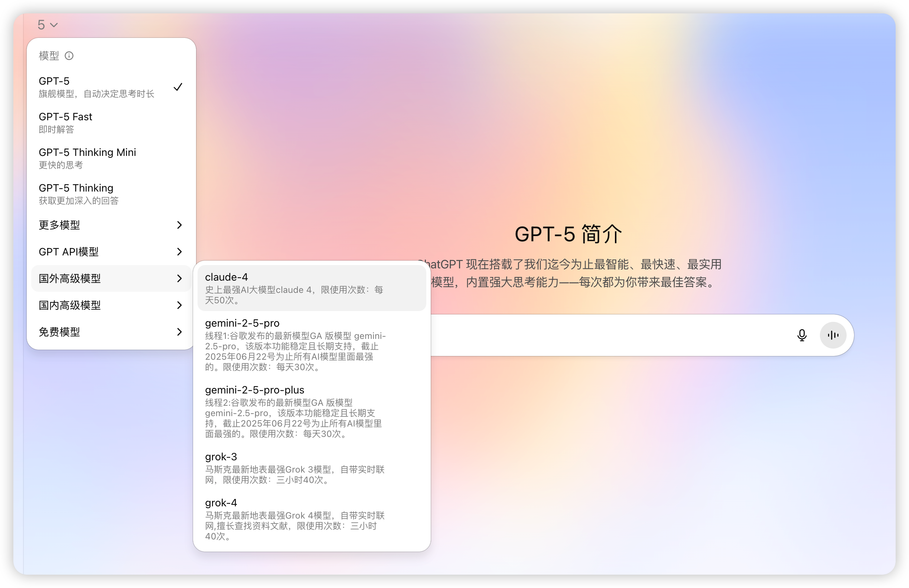Click the info icon next to 模型
Image resolution: width=909 pixels, height=588 pixels.
point(69,56)
